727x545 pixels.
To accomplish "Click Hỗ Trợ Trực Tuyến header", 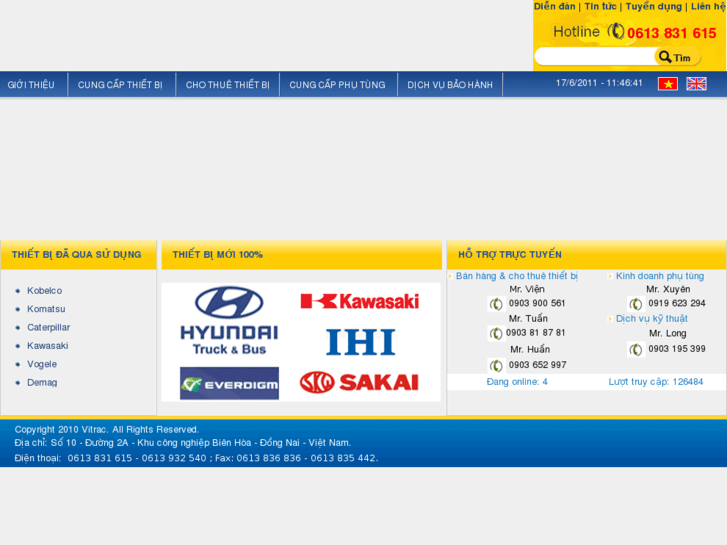I will click(510, 255).
